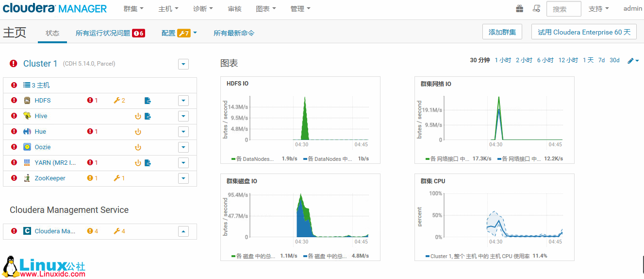Screen dimensions: 644x279
Task: Click the ZooKeeper service icon
Action: (x=27, y=178)
